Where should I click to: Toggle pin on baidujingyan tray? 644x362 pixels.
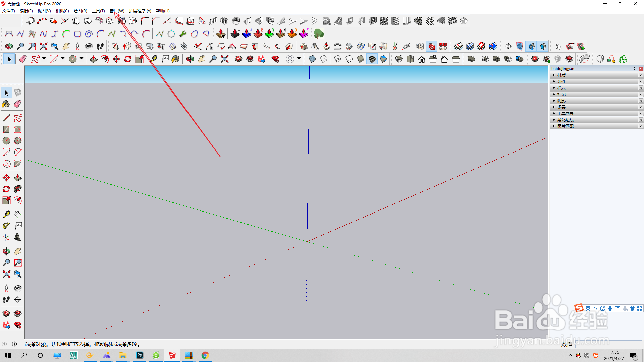coord(634,69)
